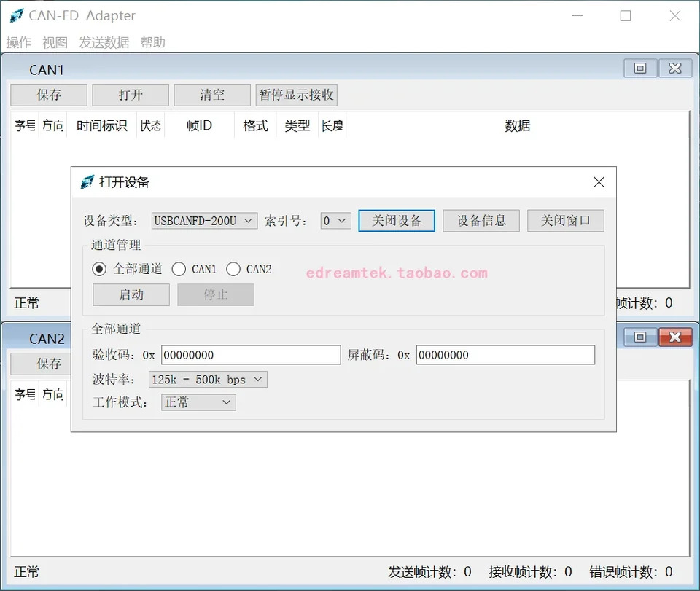Viewport: 700px width, 591px height.
Task: Minimize the CAN-FD Adapter main window
Action: point(577,15)
